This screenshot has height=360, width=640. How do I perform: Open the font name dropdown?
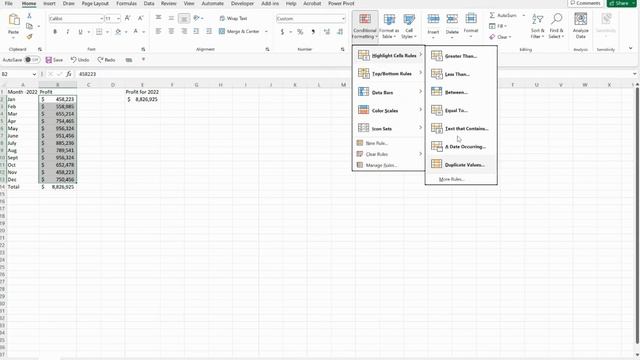[x=101, y=18]
